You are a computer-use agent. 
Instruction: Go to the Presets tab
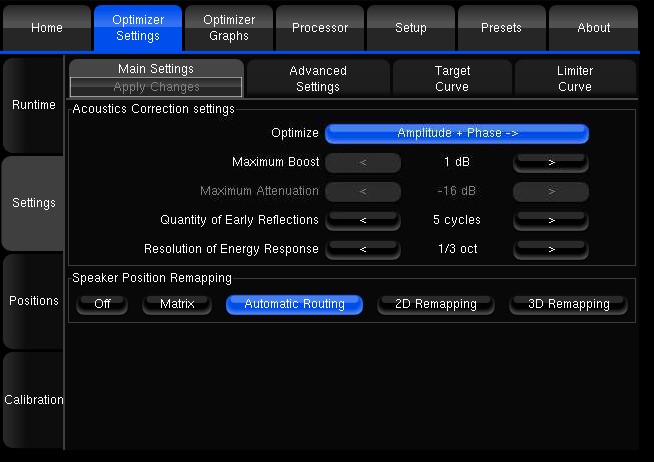click(501, 28)
